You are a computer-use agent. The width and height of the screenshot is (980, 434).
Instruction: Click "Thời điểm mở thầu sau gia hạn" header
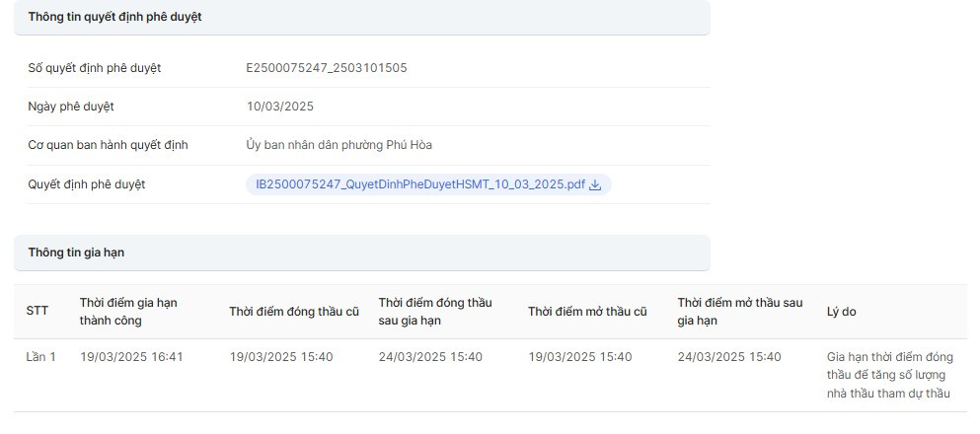tap(740, 312)
